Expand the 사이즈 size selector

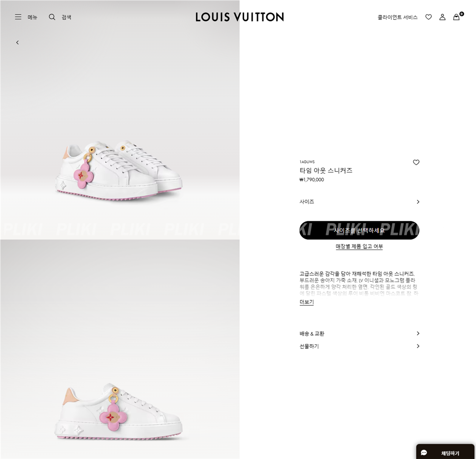pos(359,202)
